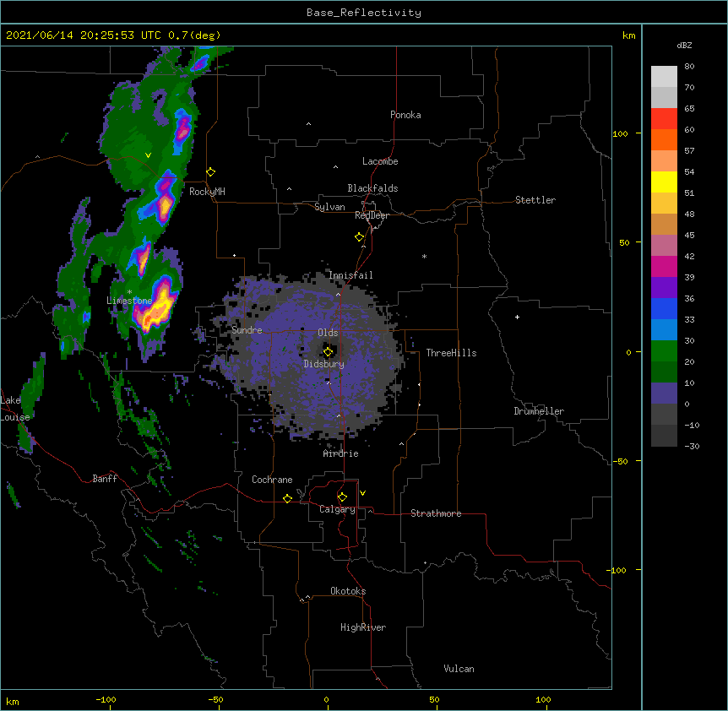Click the white asterisk marker east of Innisfail
The width and height of the screenshot is (728, 711).
tap(424, 256)
